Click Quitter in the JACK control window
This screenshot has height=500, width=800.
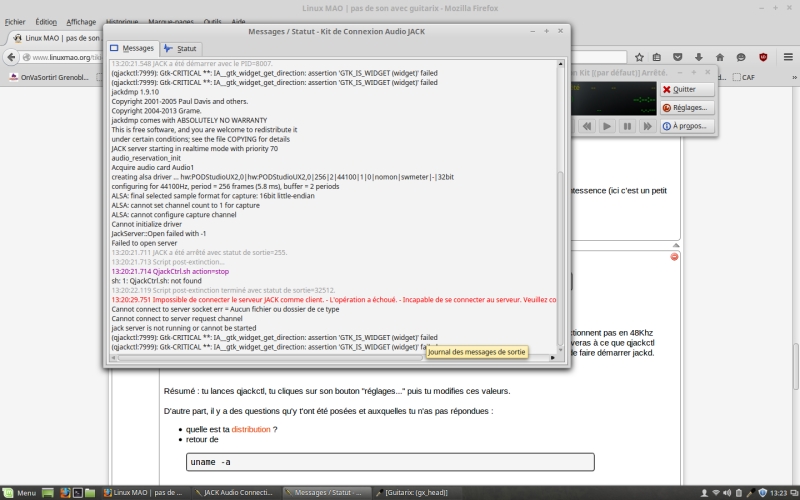pos(687,89)
